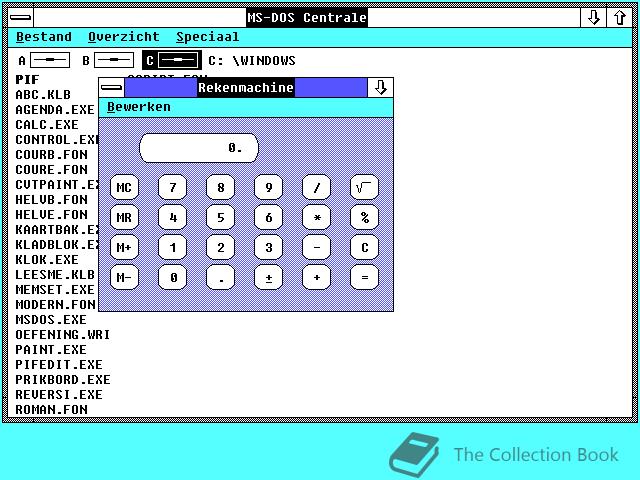Select file KLOK.EXE
Image resolution: width=640 pixels, height=480 pixels.
coord(47,260)
